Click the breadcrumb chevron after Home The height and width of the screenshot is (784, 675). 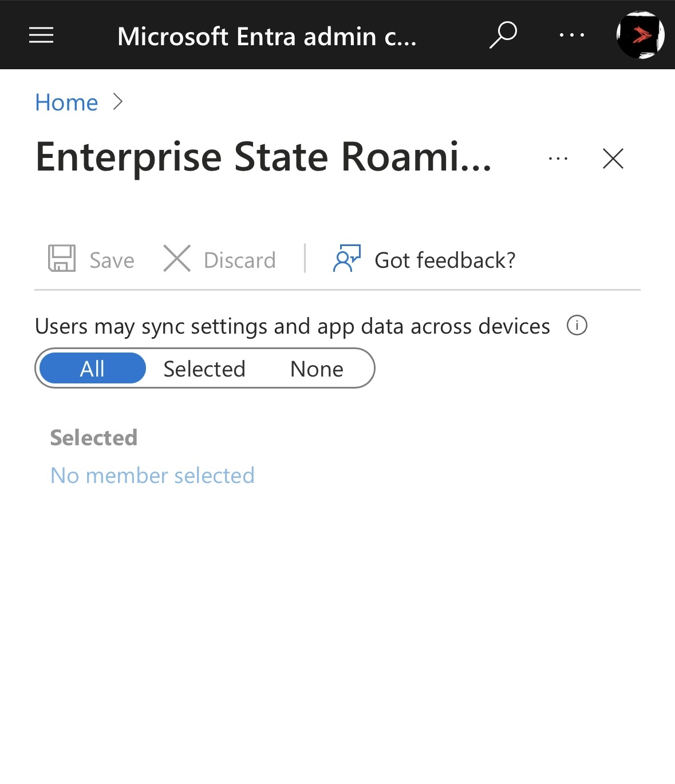click(x=118, y=102)
